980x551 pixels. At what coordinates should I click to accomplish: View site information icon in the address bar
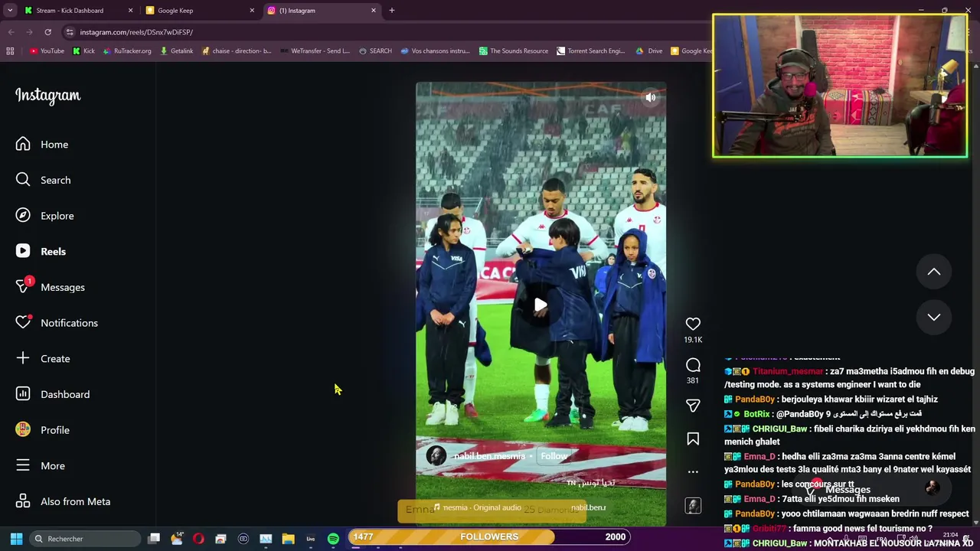pyautogui.click(x=70, y=32)
